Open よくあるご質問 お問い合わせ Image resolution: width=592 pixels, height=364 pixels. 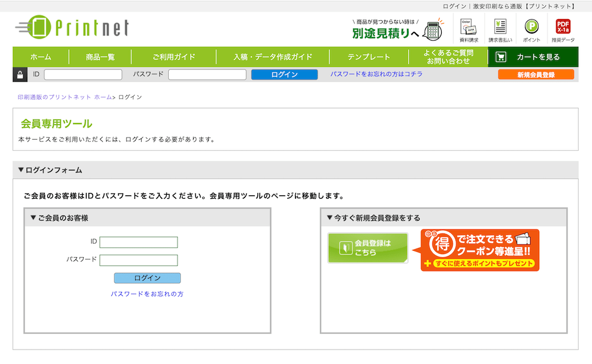click(x=448, y=57)
